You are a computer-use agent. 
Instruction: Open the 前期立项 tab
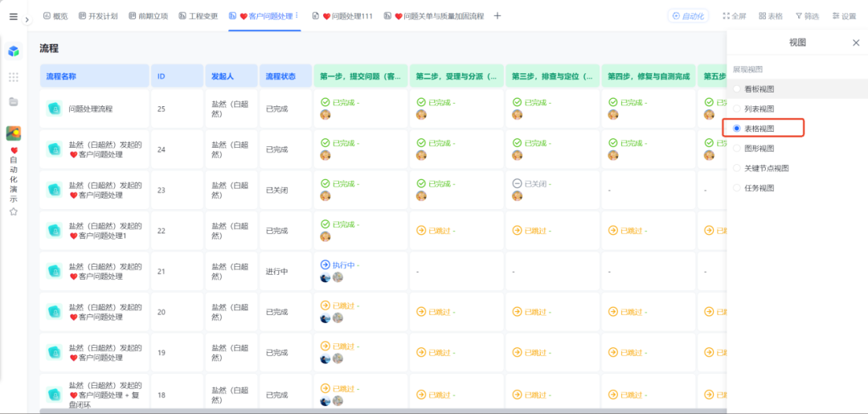148,16
